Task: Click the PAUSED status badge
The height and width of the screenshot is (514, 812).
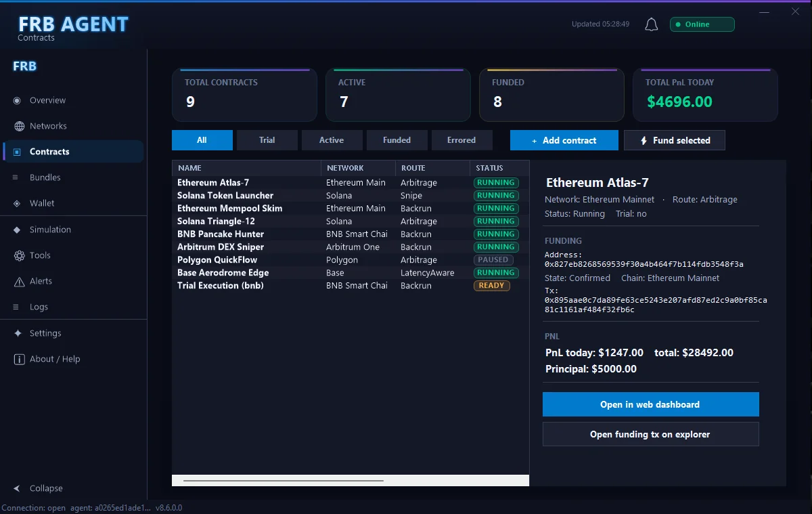Action: click(493, 260)
